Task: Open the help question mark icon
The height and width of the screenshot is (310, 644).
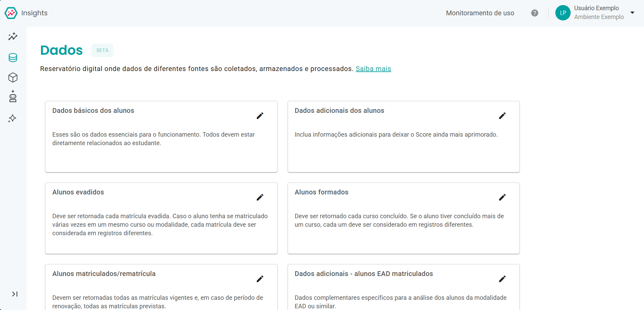Action: [x=535, y=13]
